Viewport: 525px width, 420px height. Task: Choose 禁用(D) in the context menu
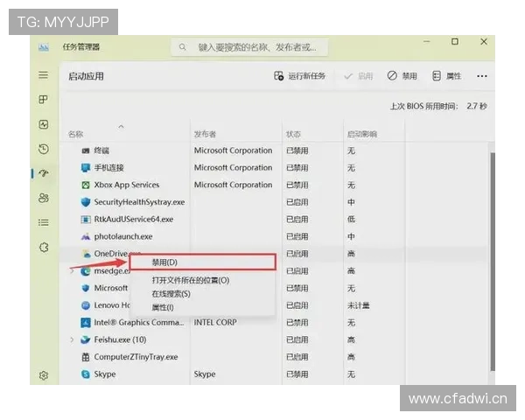click(203, 262)
